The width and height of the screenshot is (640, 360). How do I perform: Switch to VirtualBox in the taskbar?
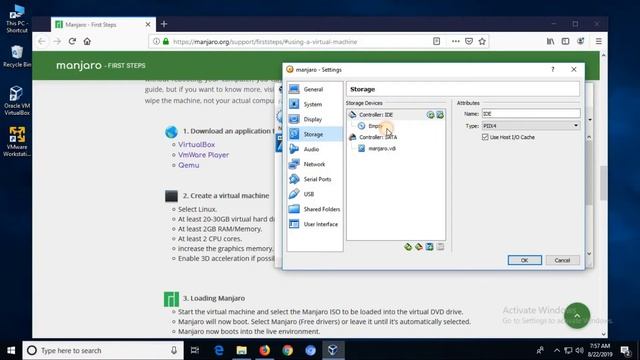point(333,350)
